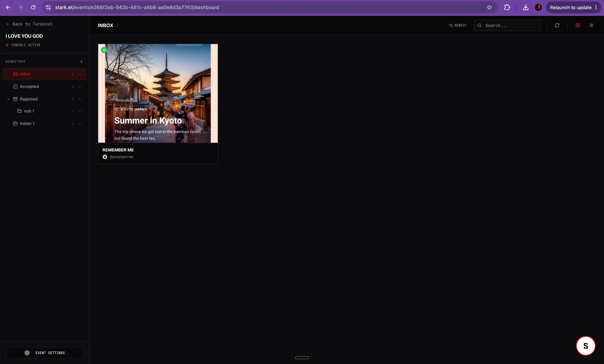Reload the page in the browser toolbar
This screenshot has width=604, height=364.
coord(33,7)
